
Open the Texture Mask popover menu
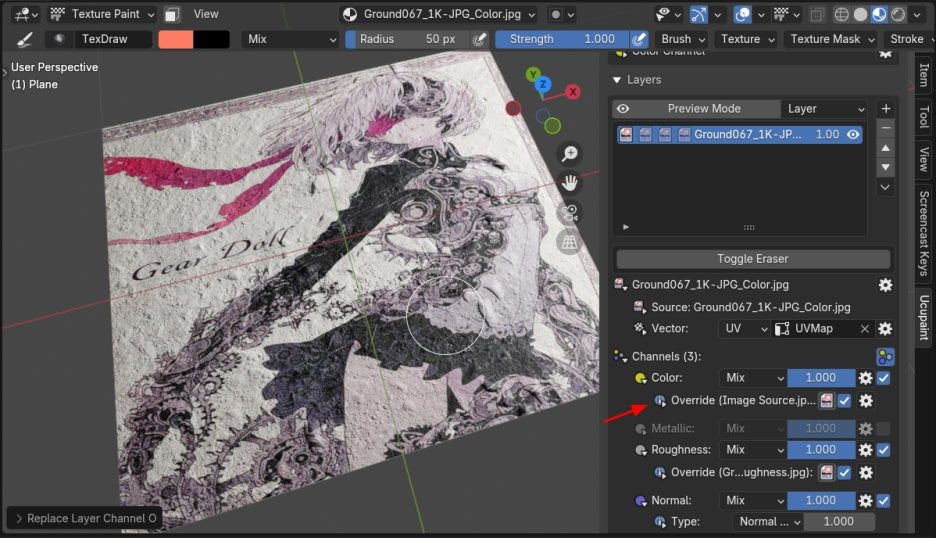pyautogui.click(x=832, y=39)
